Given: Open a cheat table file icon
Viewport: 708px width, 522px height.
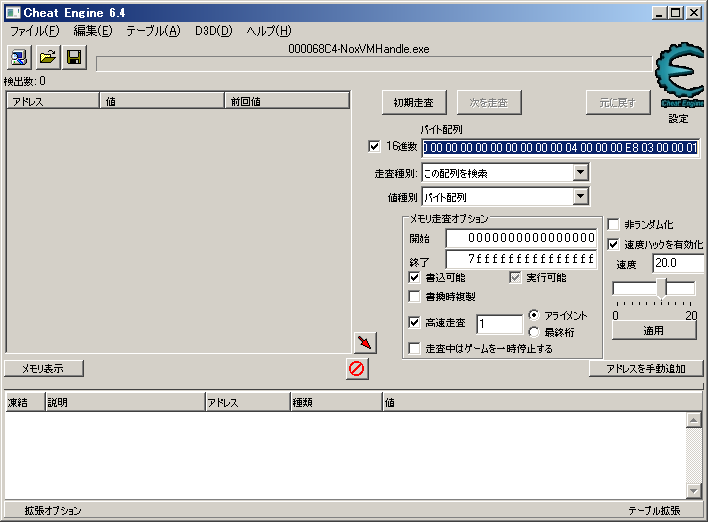Looking at the screenshot, I should (47, 57).
